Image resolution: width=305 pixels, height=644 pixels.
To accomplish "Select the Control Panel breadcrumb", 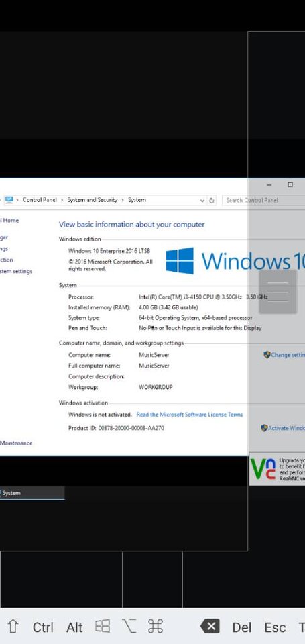I will (40, 200).
